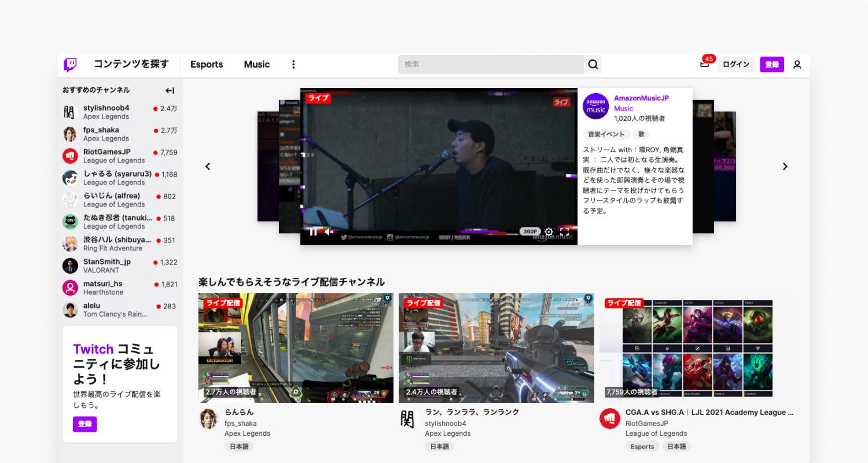Select 日本語 tag under fps_shaka card
Viewport: 868px width, 463px height.
pos(239,446)
